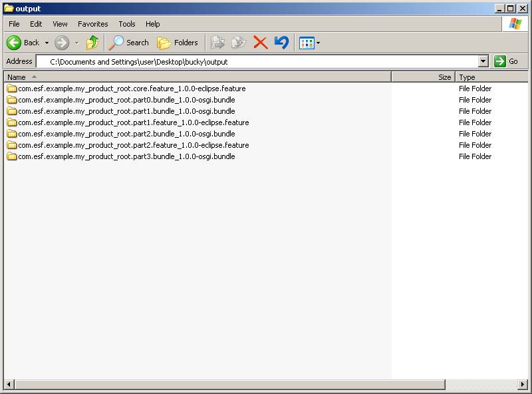532x394 pixels.
Task: Open the Edit menu
Action: 36,24
